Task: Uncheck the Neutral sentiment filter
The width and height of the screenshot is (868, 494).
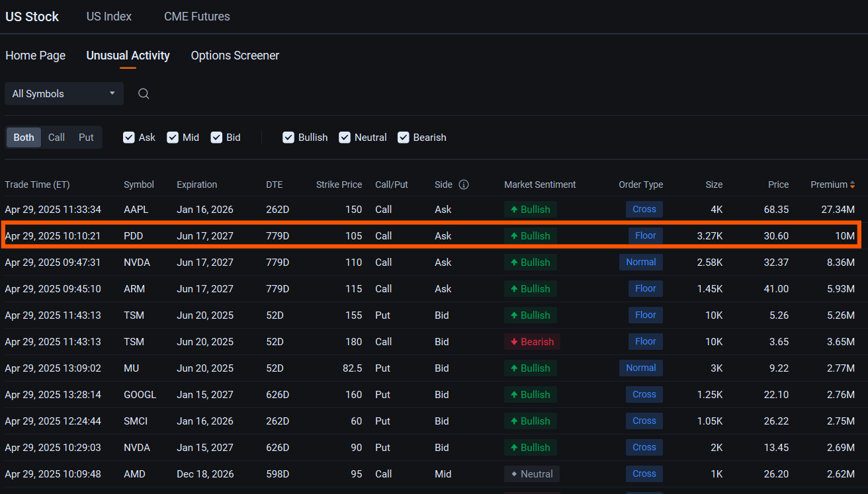Action: coord(345,138)
